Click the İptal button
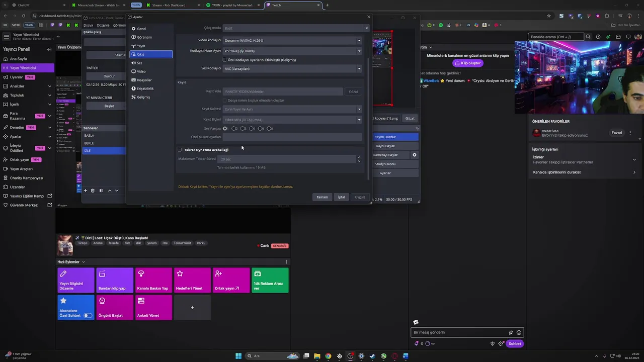This screenshot has height=362, width=644. [341, 197]
